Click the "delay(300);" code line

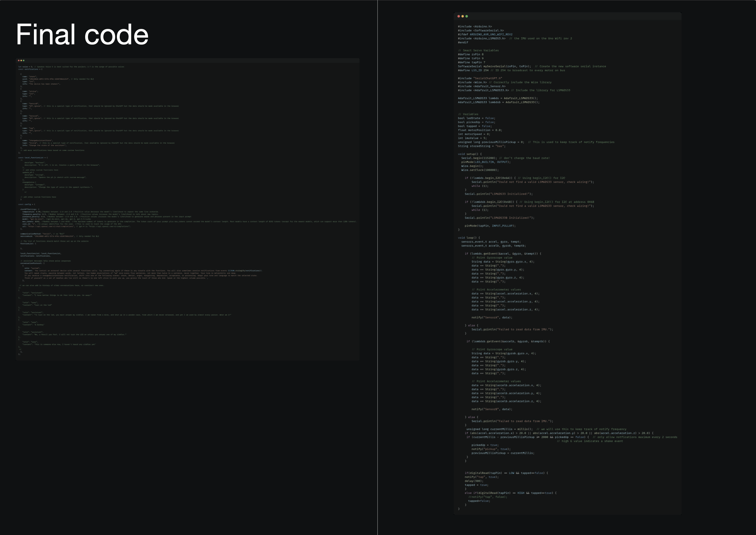pyautogui.click(x=474, y=481)
